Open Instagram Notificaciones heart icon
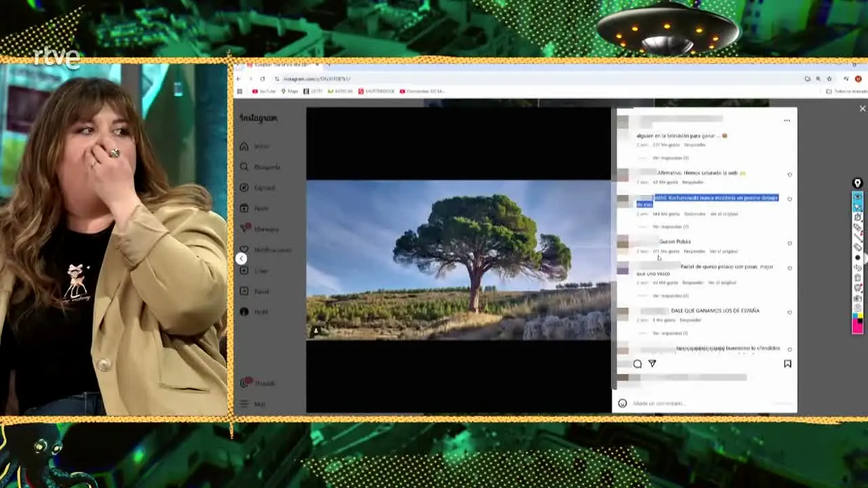Viewport: 868px width, 488px height. pyautogui.click(x=244, y=249)
